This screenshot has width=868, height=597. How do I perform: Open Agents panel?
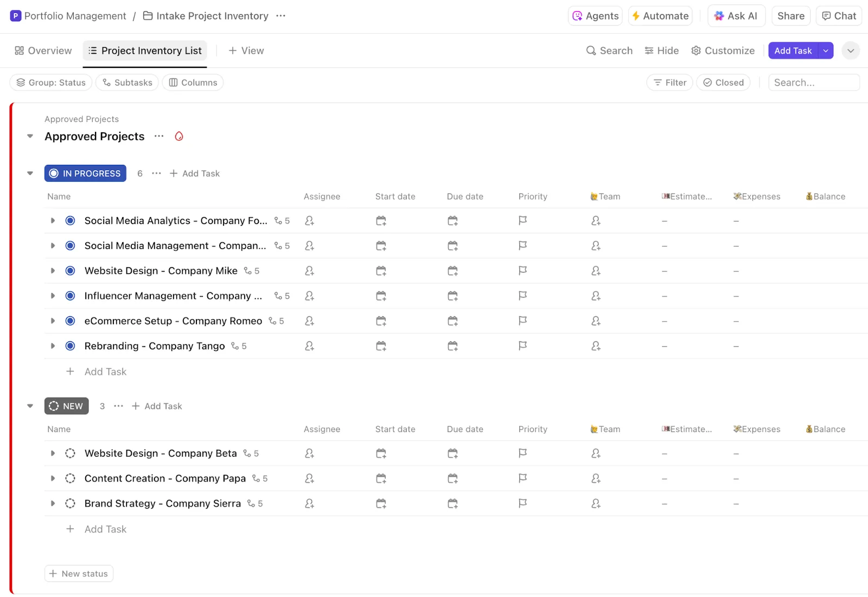pos(595,16)
